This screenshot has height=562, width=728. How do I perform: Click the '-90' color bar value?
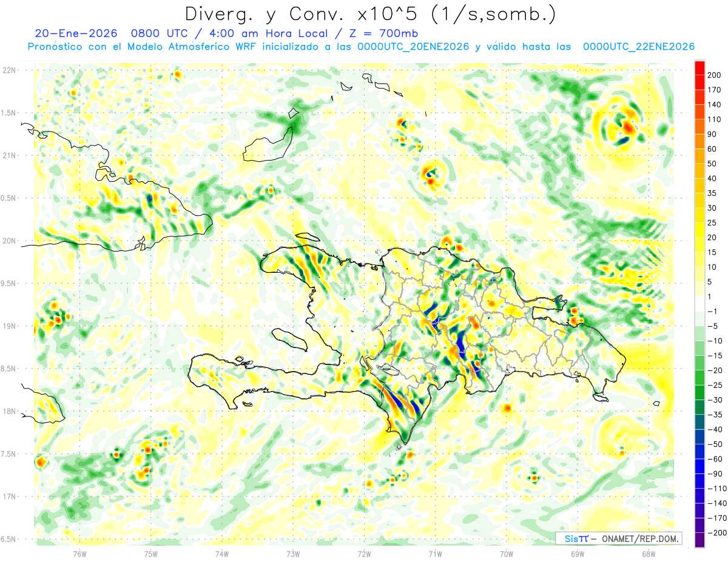tap(714, 474)
